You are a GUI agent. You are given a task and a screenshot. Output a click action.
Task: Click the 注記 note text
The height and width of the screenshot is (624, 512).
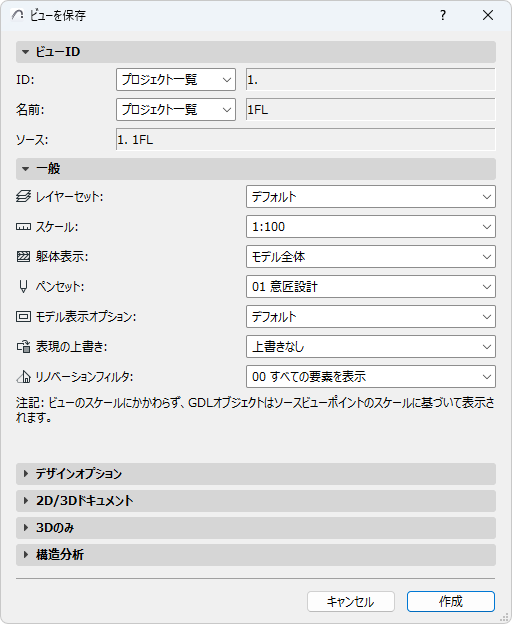pos(255,410)
